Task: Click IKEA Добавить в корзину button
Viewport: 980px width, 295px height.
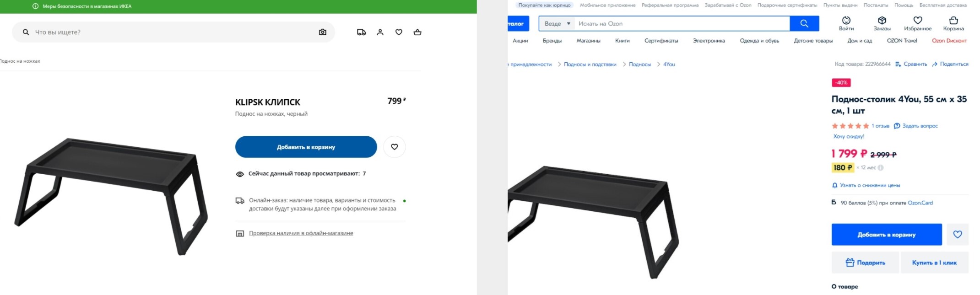Action: tap(306, 147)
